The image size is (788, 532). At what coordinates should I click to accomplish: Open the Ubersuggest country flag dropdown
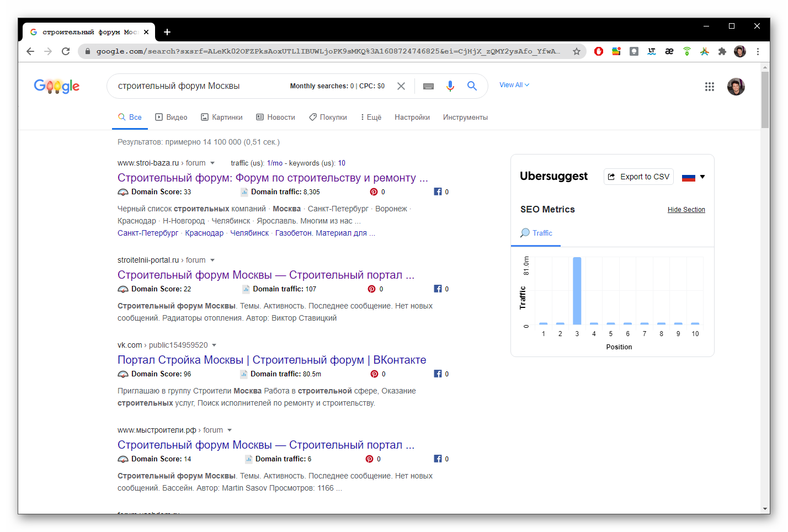pos(694,177)
